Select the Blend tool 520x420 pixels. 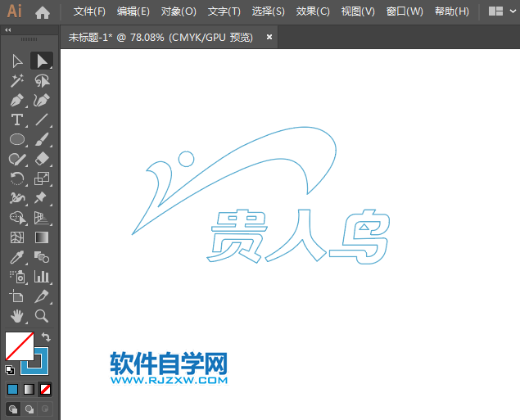[x=42, y=257]
